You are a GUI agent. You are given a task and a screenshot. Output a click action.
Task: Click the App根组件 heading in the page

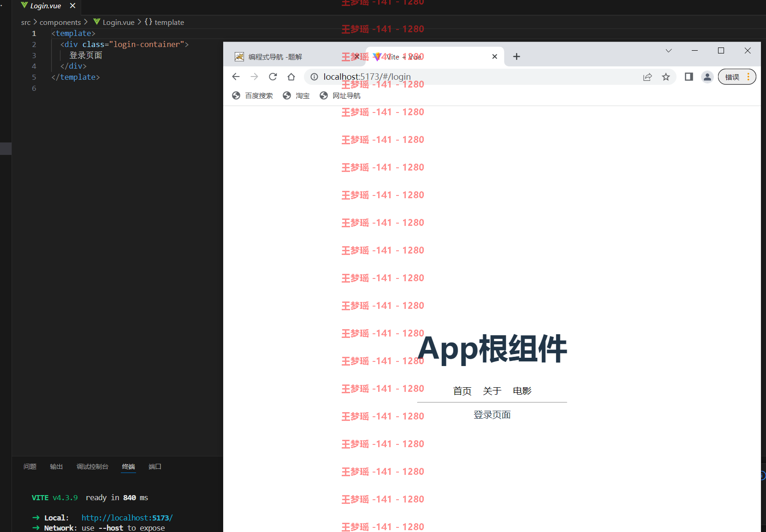(x=492, y=349)
